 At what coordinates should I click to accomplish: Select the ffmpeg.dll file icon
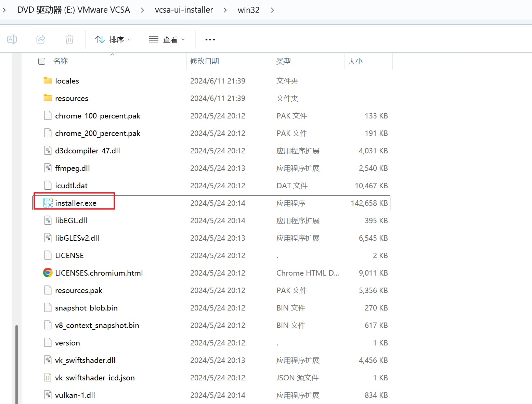coord(48,168)
